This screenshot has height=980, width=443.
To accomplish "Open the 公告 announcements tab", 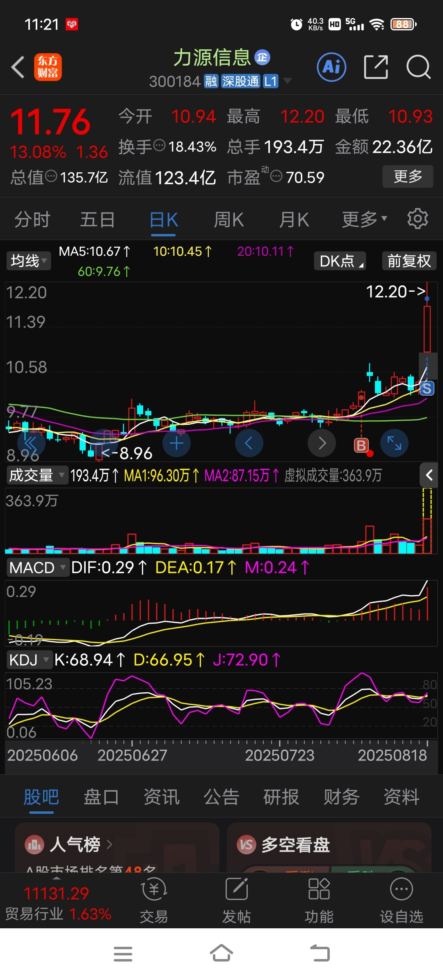I will pyautogui.click(x=221, y=797).
